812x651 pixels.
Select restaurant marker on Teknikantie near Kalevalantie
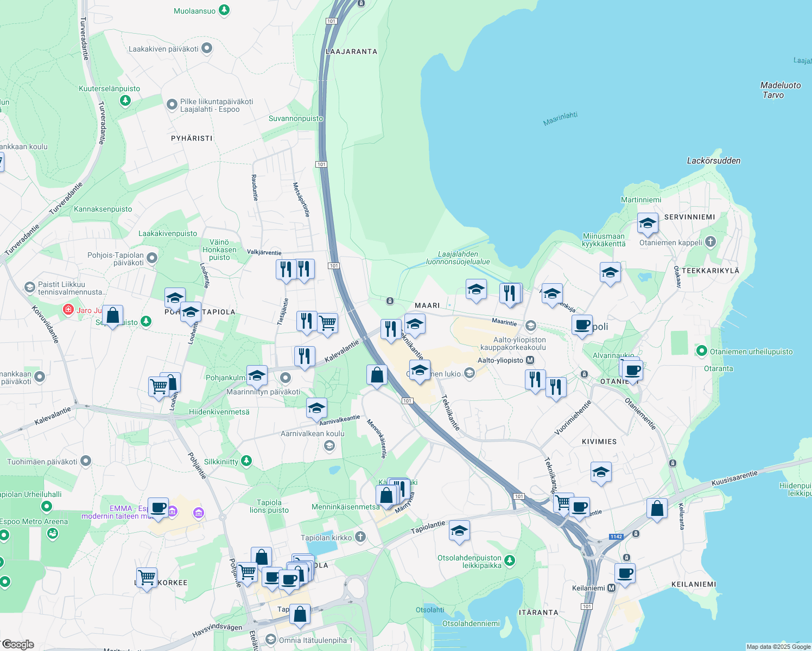pyautogui.click(x=391, y=330)
